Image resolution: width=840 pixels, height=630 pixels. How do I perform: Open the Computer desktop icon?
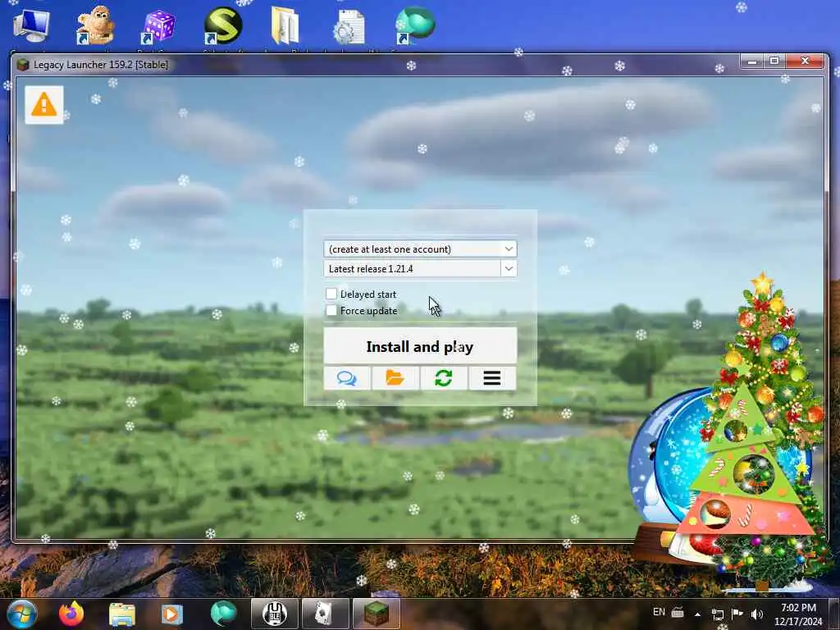31,25
